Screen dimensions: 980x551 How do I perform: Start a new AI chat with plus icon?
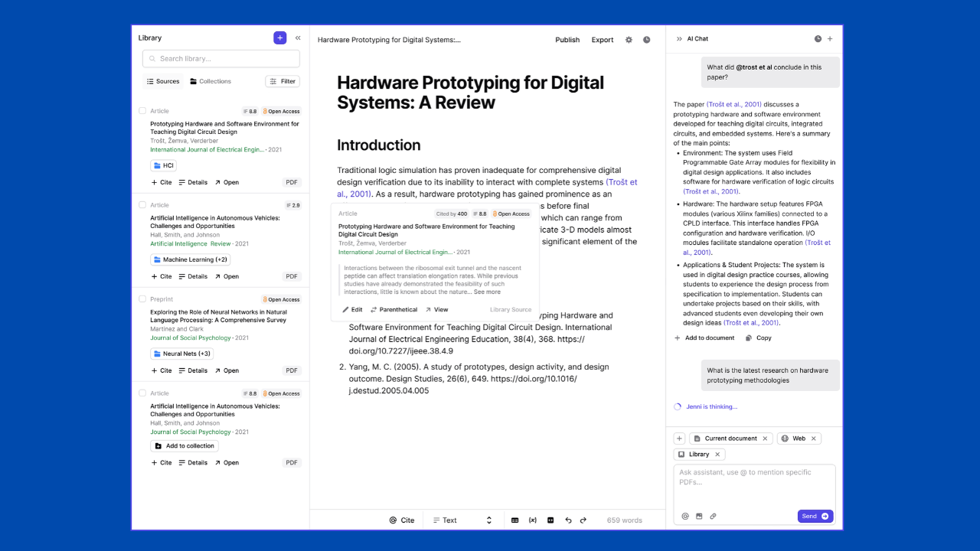pos(830,38)
